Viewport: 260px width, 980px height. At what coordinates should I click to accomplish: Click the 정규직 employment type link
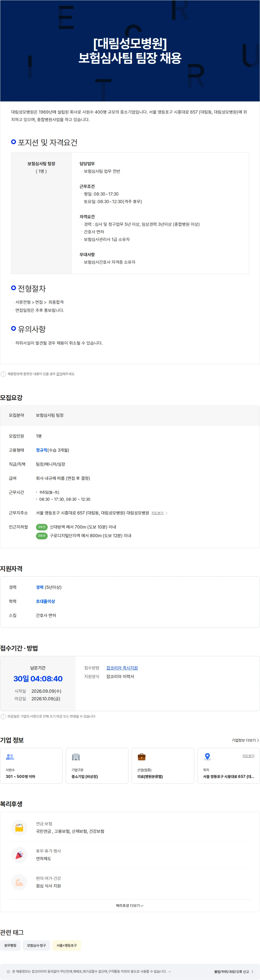pyautogui.click(x=41, y=450)
